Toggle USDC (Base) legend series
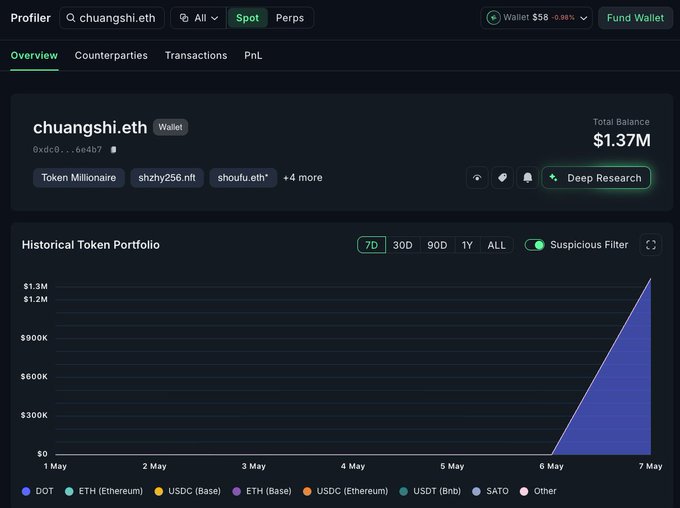680x508 pixels. click(187, 491)
